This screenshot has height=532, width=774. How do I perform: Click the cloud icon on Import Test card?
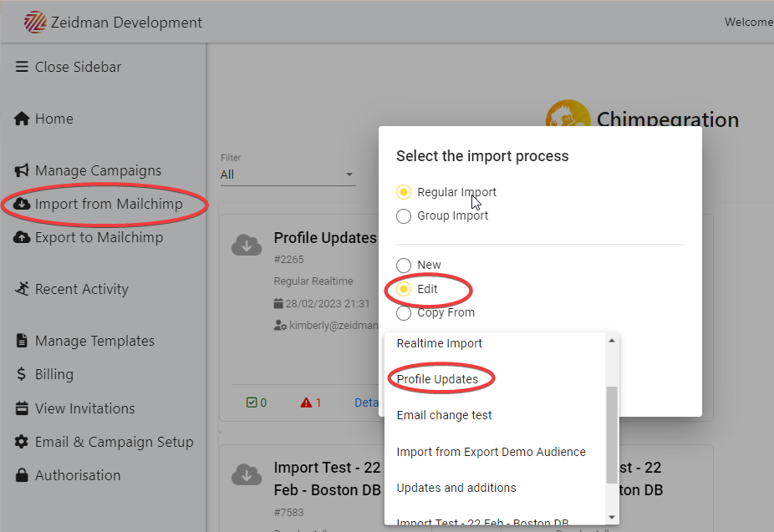(x=247, y=474)
